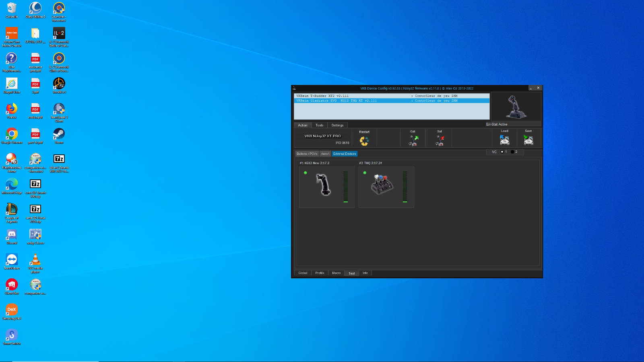This screenshot has height=362, width=644.
Task: Open the Profile bottom tab
Action: [320, 273]
